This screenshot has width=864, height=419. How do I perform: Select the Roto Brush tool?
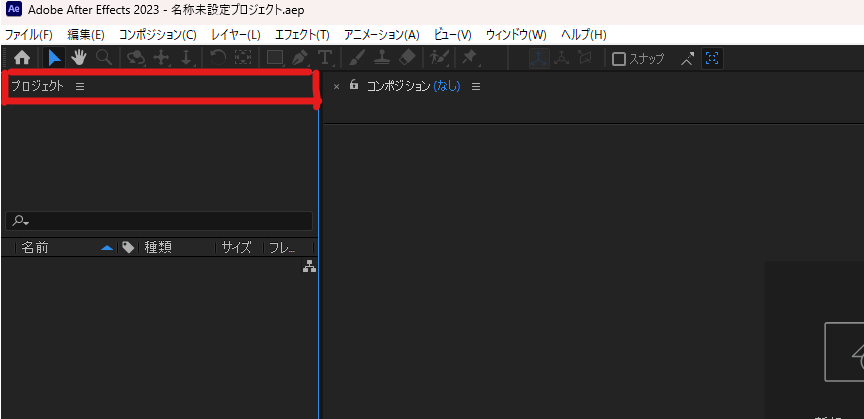click(x=440, y=58)
